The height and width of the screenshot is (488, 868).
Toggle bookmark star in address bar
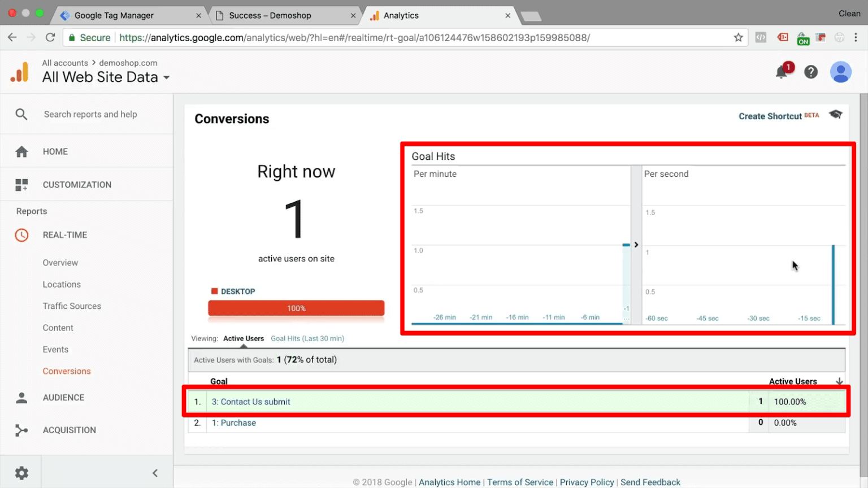[x=738, y=37]
